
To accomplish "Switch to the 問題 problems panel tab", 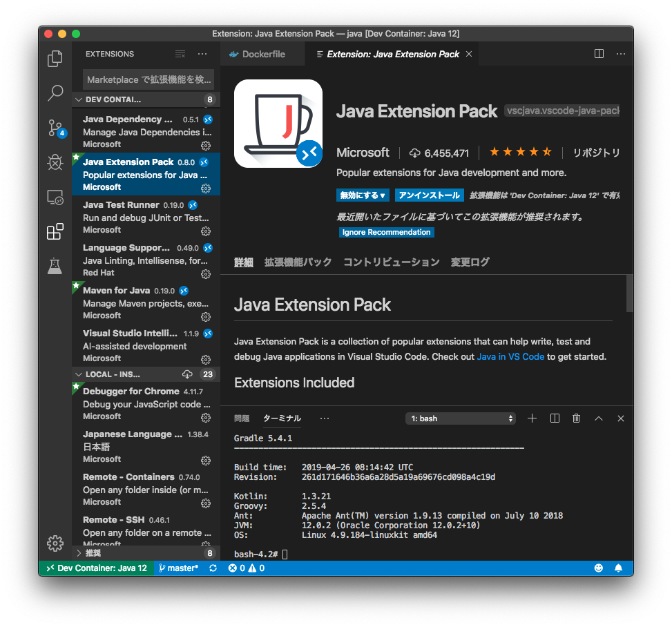I will coord(242,418).
